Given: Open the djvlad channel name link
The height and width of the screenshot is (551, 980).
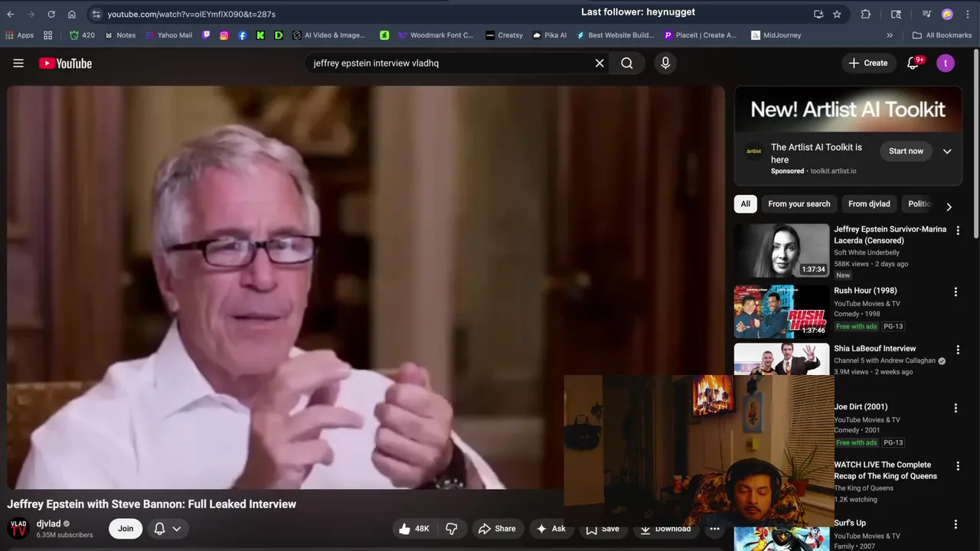Looking at the screenshot, I should click(x=48, y=524).
